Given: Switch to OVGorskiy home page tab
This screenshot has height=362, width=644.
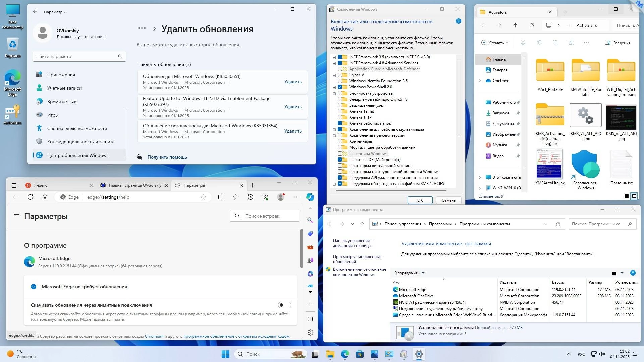Looking at the screenshot, I should pos(134,185).
